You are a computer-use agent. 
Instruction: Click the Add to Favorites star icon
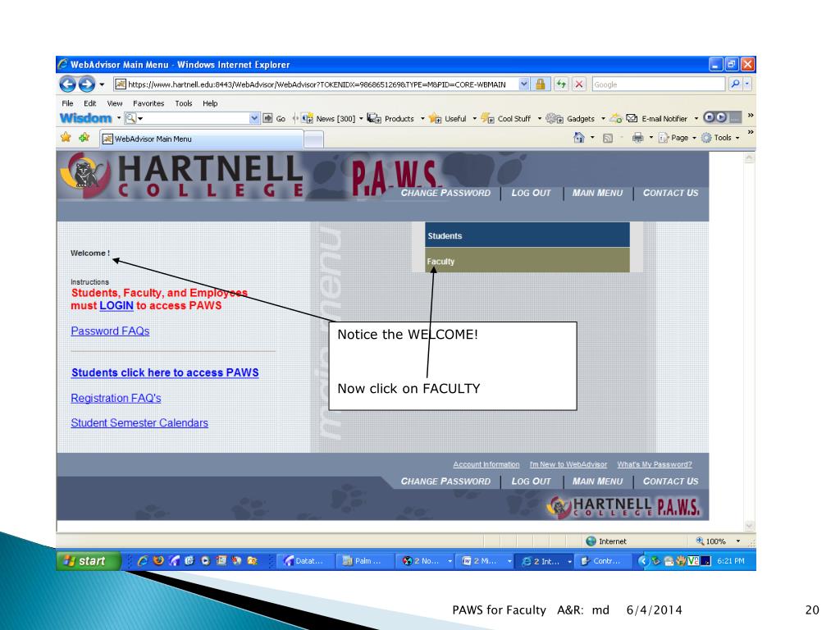coord(84,138)
